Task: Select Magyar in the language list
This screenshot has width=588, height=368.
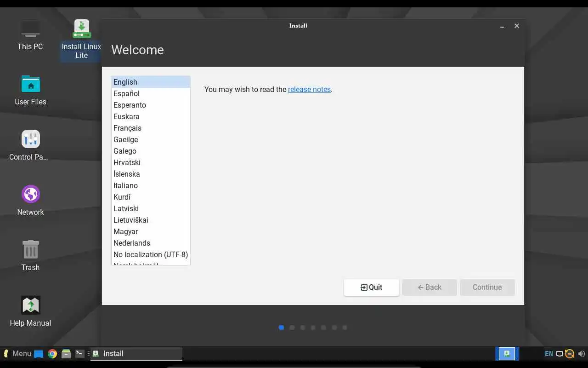Action: click(x=151, y=231)
